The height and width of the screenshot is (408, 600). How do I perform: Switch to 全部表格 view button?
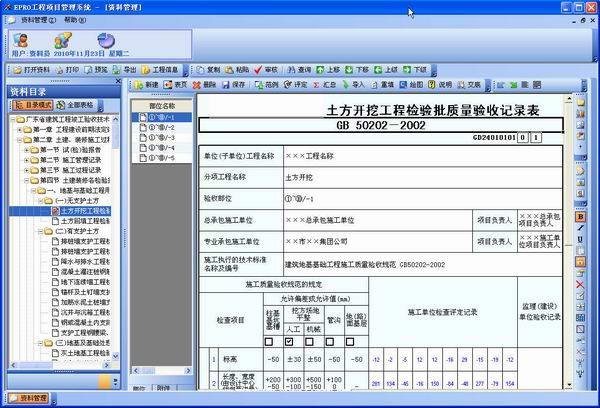click(75, 105)
